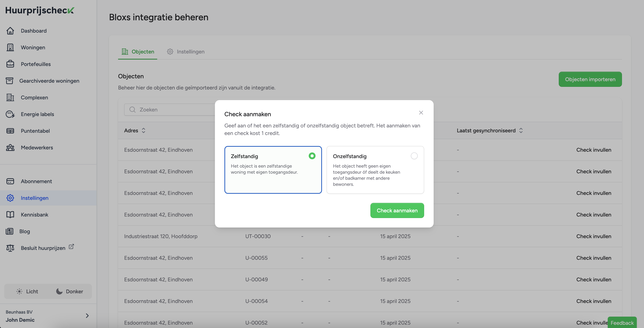Click the Dashboard home icon
The height and width of the screenshot is (328, 644).
[10, 31]
